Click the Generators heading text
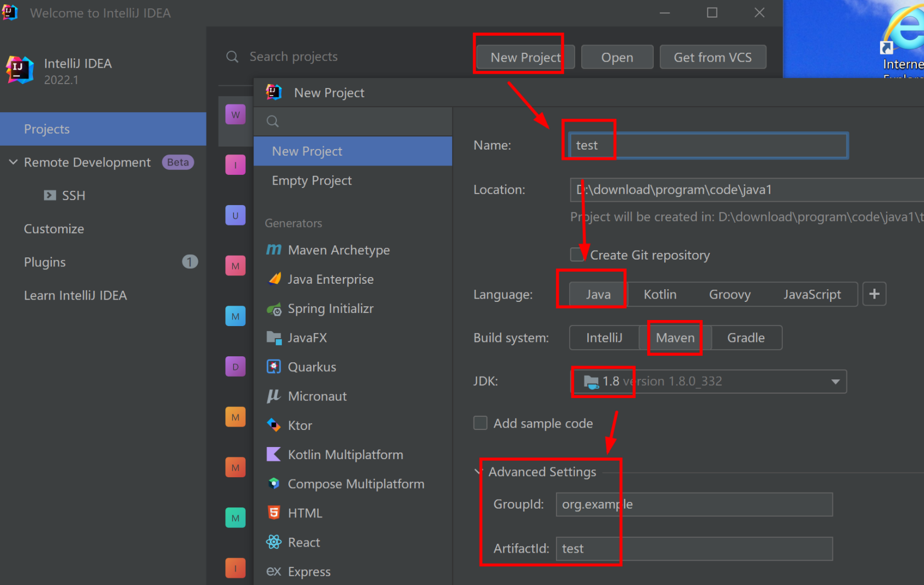 click(x=293, y=223)
